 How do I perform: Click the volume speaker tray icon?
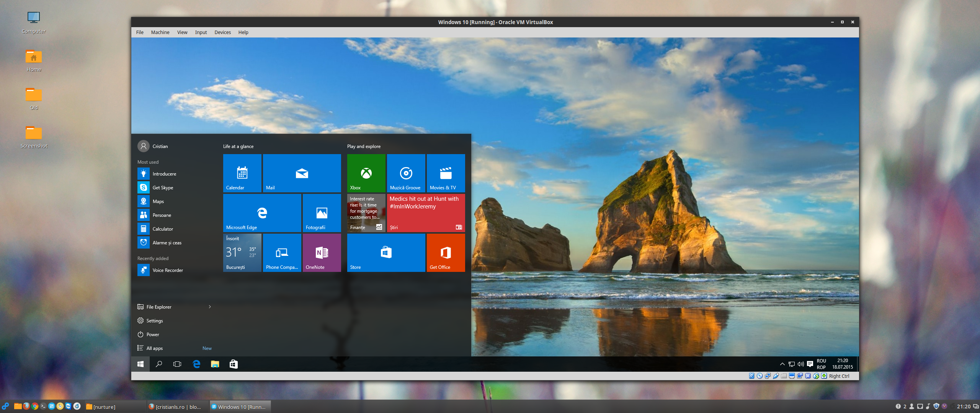(x=800, y=364)
